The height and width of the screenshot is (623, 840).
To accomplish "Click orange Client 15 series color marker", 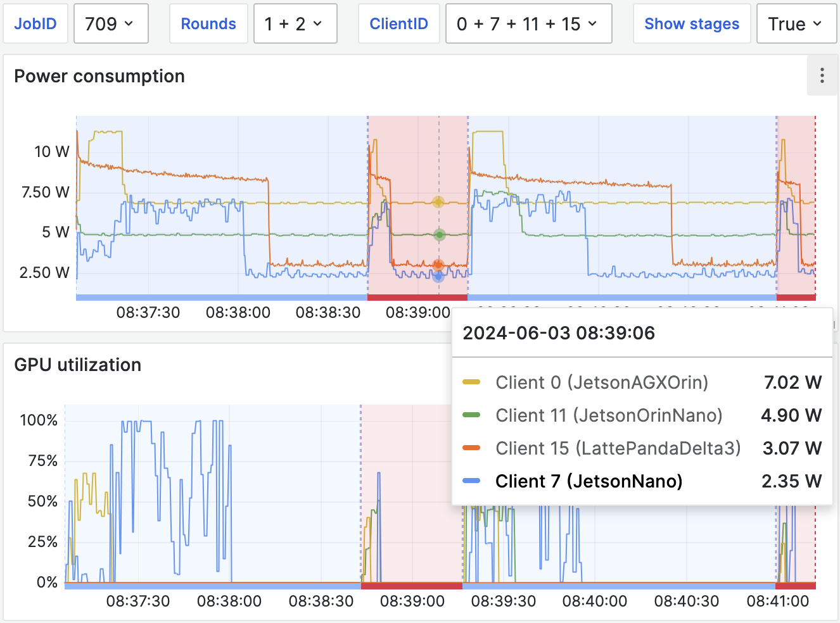I will (x=471, y=448).
